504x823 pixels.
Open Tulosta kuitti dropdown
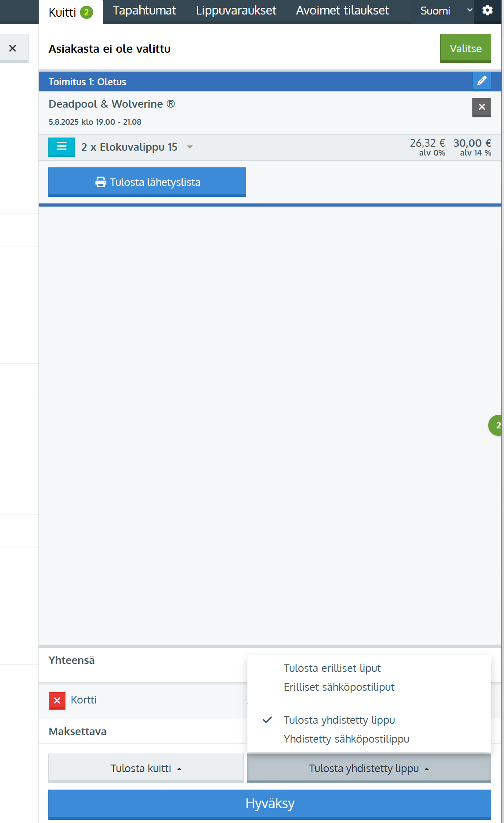pos(146,768)
